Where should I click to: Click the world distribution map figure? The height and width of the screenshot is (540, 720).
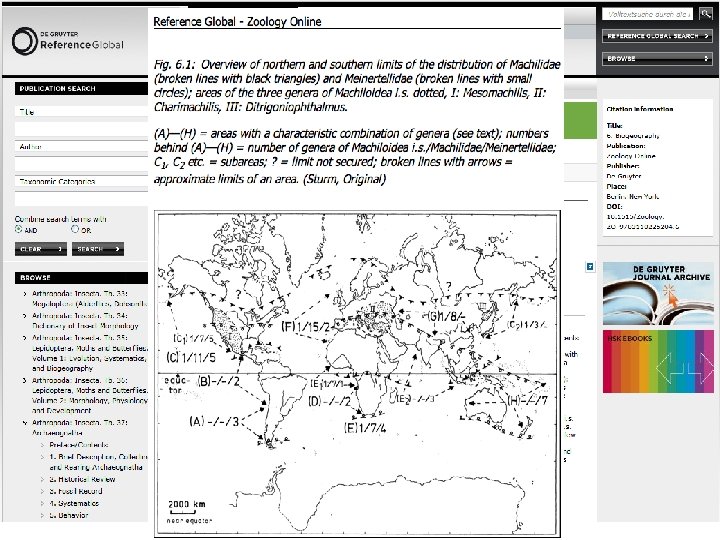tap(357, 373)
